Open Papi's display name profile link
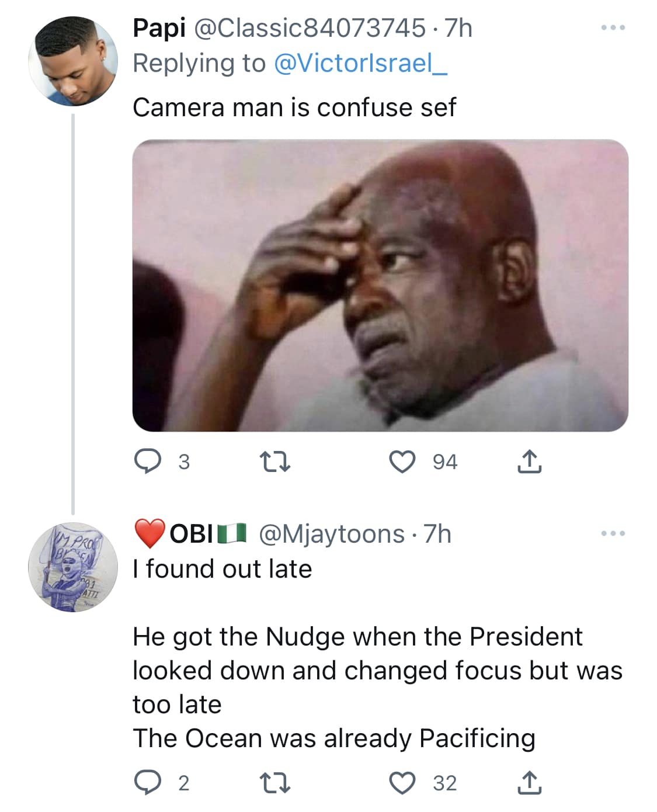657x812 pixels. 159,28
